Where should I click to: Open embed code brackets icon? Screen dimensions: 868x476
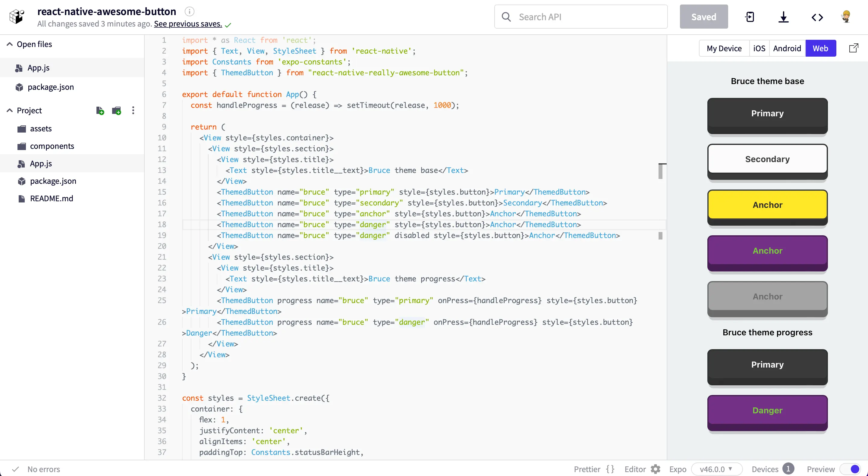[x=817, y=17]
